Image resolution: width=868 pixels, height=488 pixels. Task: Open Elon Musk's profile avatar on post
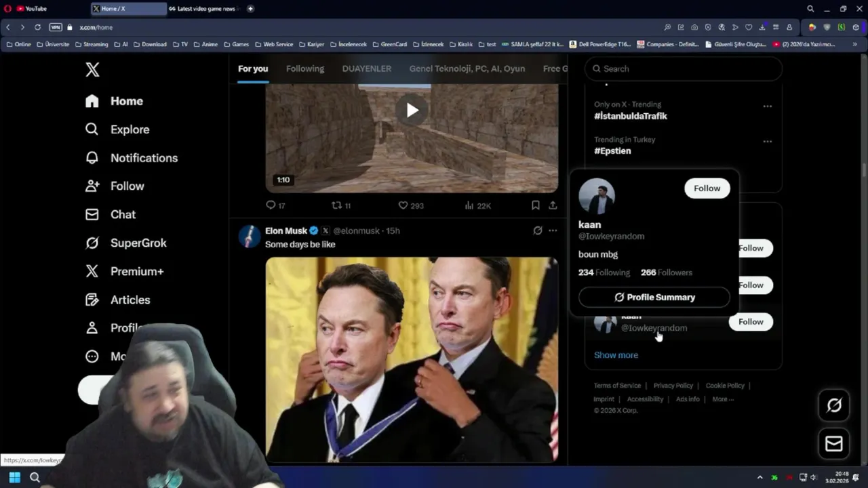coord(250,237)
